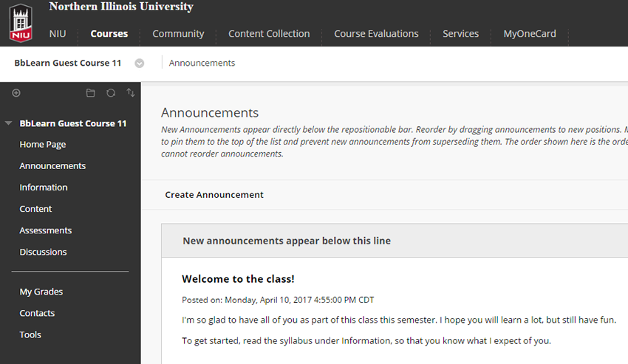Screen dimensions: 628x364
Task: Click the reorder menu items arrows icon
Action: pos(131,93)
